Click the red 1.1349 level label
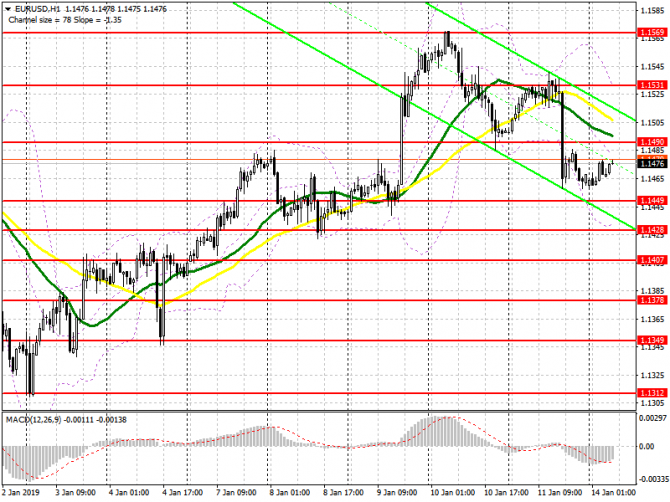Image resolution: width=670 pixels, height=502 pixels. (x=652, y=341)
